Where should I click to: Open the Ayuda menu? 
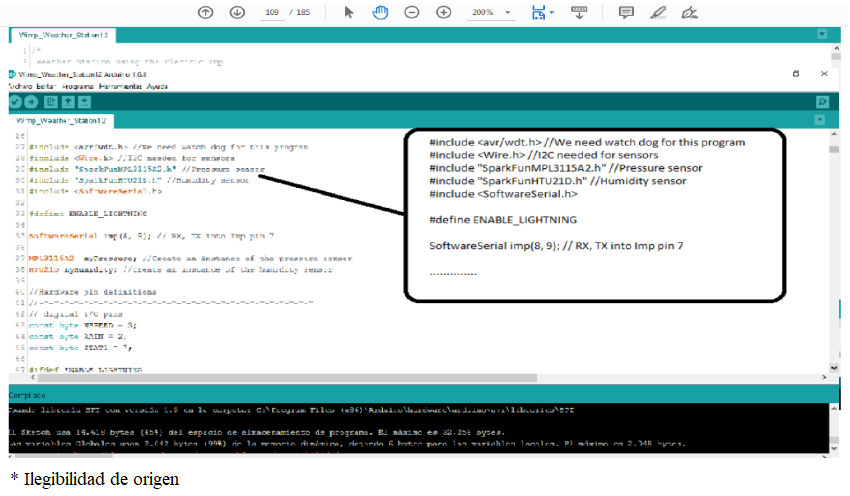[x=157, y=87]
